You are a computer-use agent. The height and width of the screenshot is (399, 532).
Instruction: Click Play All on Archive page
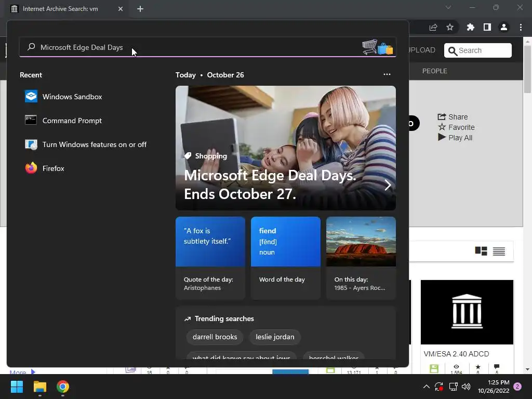click(455, 138)
